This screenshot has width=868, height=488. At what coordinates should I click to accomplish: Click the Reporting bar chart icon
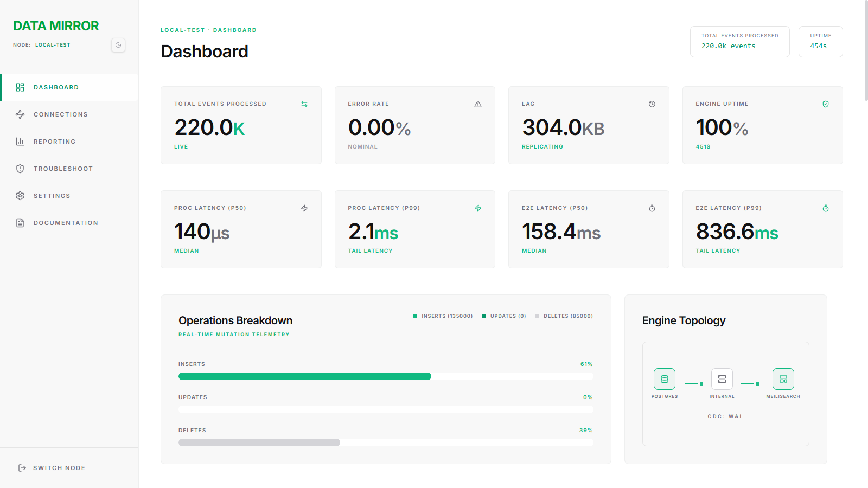(20, 142)
